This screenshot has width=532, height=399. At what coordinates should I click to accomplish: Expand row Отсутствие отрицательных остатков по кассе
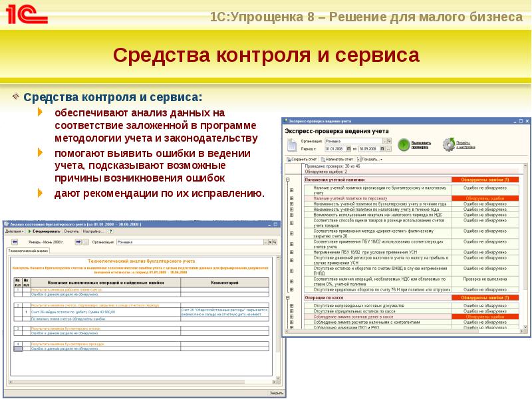(291, 311)
